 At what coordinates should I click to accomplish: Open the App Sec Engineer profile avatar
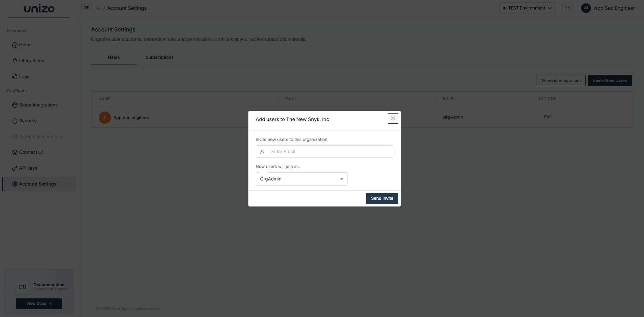pos(586,8)
